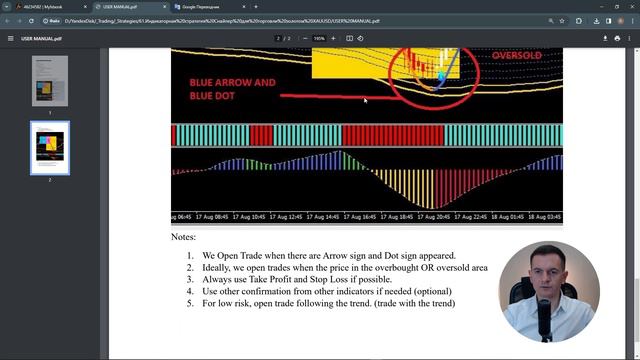The height and width of the screenshot is (360, 640).
Task: Print the PDF document
Action: click(x=617, y=38)
